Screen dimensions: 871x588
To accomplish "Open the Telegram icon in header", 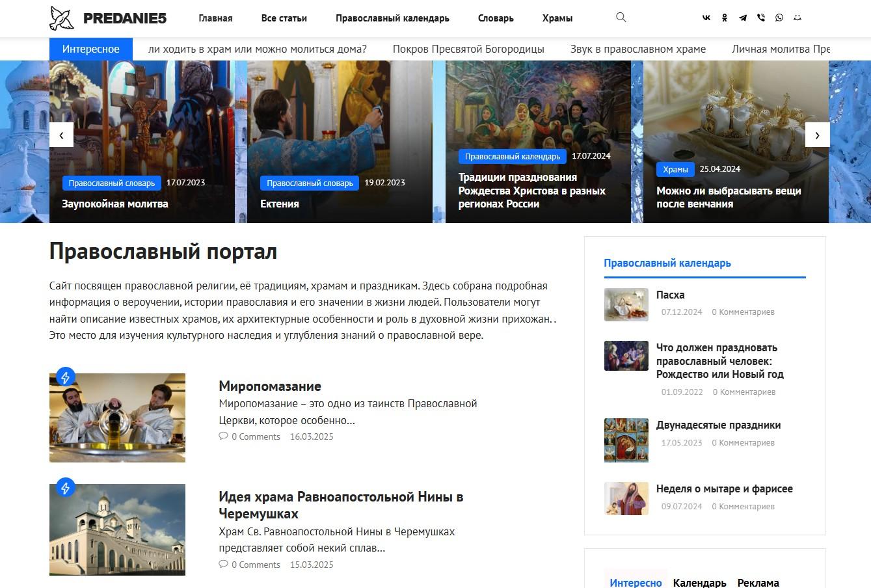I will click(743, 18).
